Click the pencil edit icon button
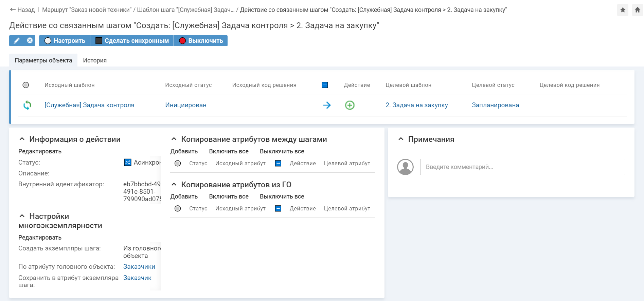This screenshot has height=301, width=644. click(x=16, y=41)
